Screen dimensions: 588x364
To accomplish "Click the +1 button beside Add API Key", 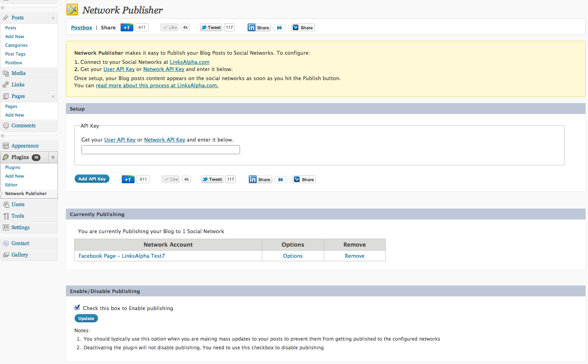I will coord(128,179).
